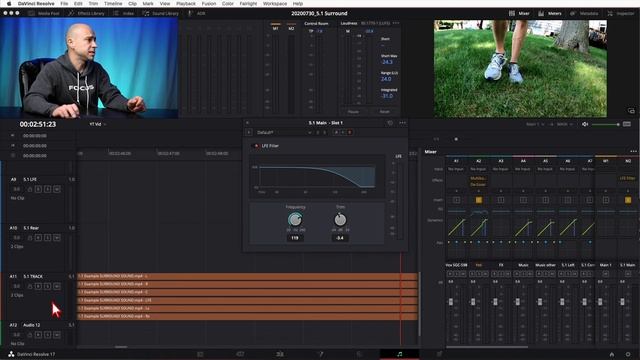Expand the A1 No Input dropdown in the Mixer
The width and height of the screenshot is (640, 360).
[456, 169]
